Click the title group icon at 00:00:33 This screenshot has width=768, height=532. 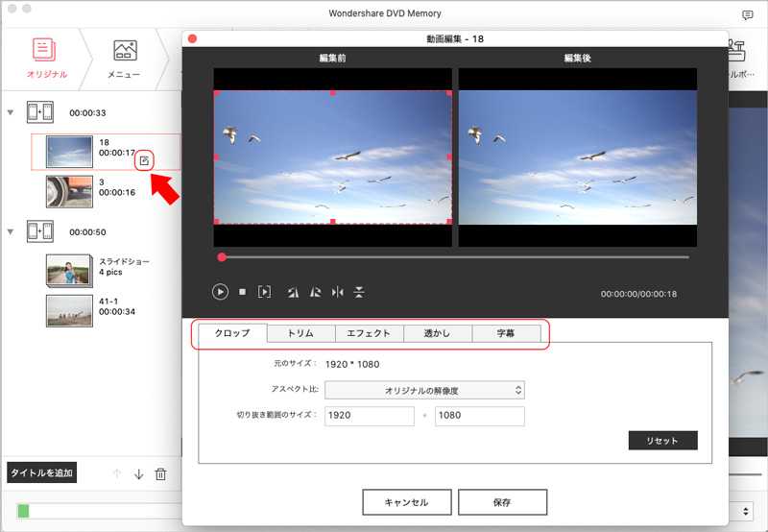click(40, 112)
